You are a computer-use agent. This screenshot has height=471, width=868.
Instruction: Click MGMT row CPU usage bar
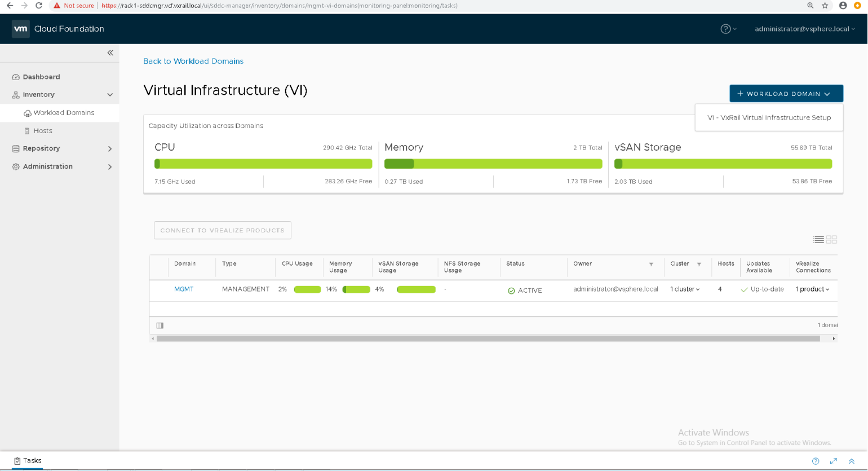(307, 290)
